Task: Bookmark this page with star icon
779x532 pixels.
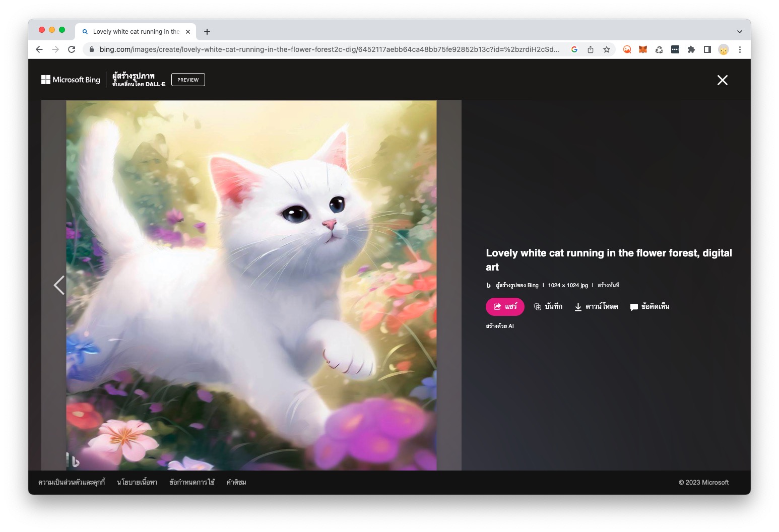Action: coord(607,49)
